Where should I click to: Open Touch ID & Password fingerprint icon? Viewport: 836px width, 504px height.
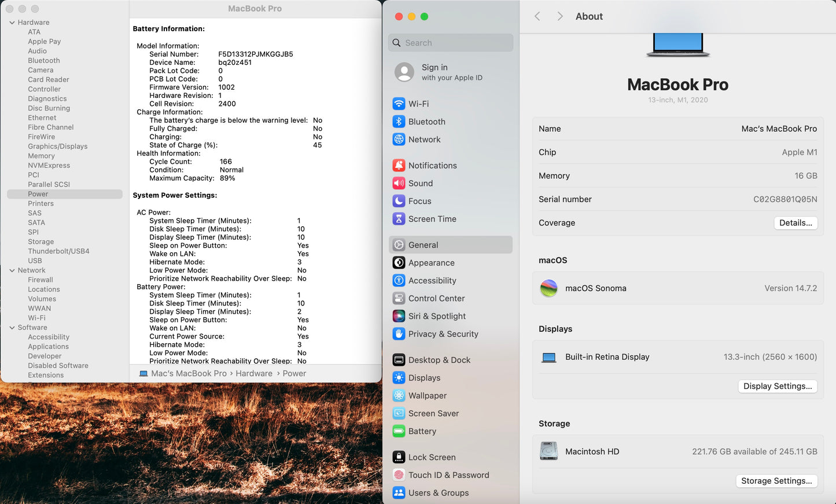coord(399,475)
